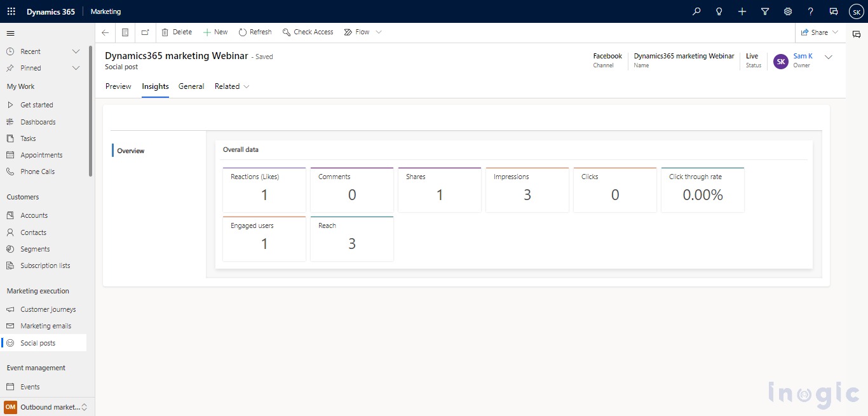Open the search magnifier icon
This screenshot has height=416, width=868.
tap(696, 11)
